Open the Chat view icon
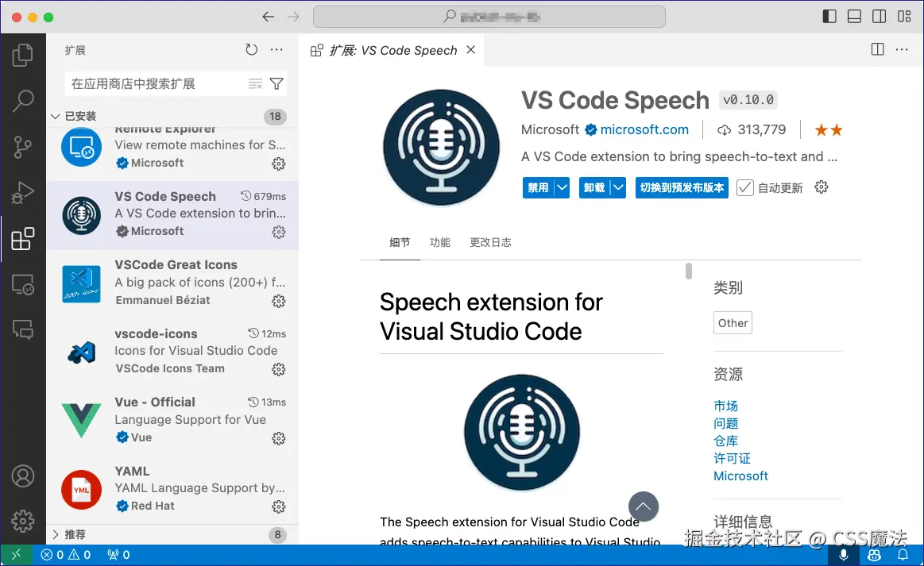 [22, 329]
